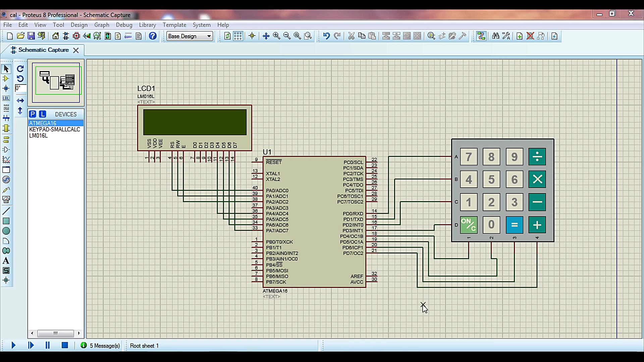The height and width of the screenshot is (362, 644).
Task: Copy selection to clipboard icon
Action: pos(362,36)
